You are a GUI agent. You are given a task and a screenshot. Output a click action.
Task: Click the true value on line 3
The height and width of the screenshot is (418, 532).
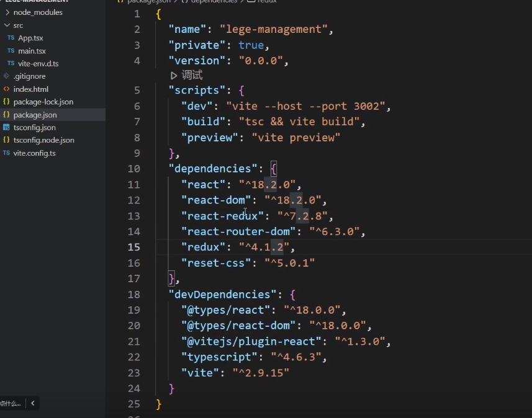pyautogui.click(x=251, y=45)
